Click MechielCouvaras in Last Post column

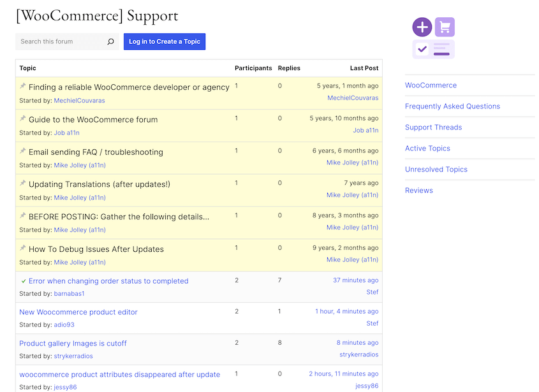[353, 98]
